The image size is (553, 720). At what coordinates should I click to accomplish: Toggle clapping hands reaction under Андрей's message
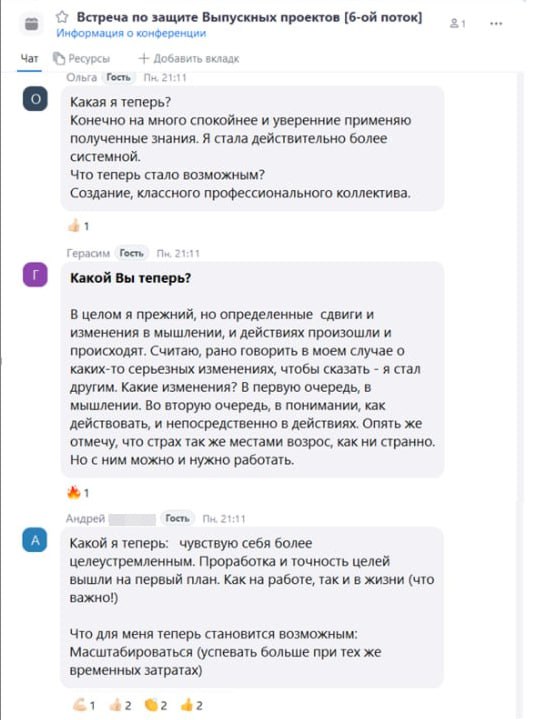[156, 705]
